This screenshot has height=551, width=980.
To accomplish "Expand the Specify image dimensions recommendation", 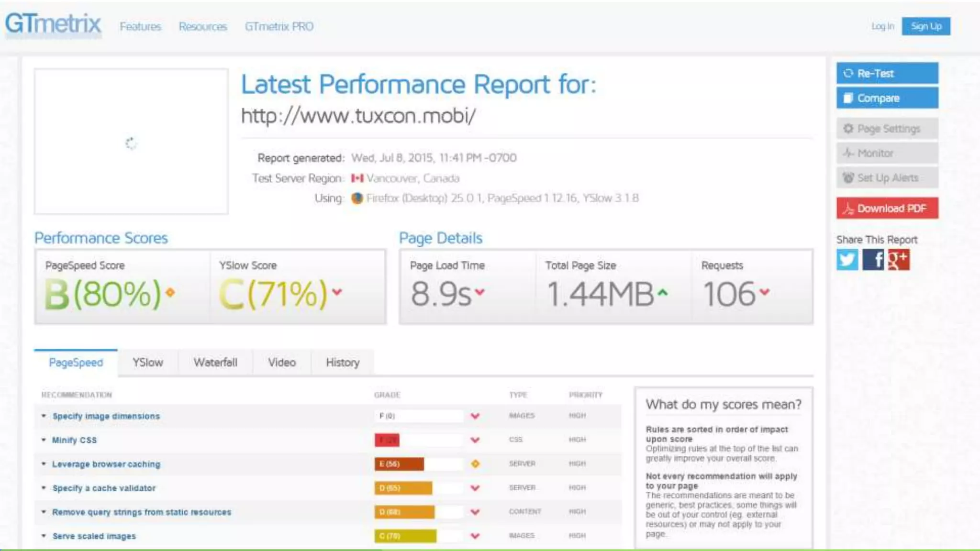I will pyautogui.click(x=106, y=416).
